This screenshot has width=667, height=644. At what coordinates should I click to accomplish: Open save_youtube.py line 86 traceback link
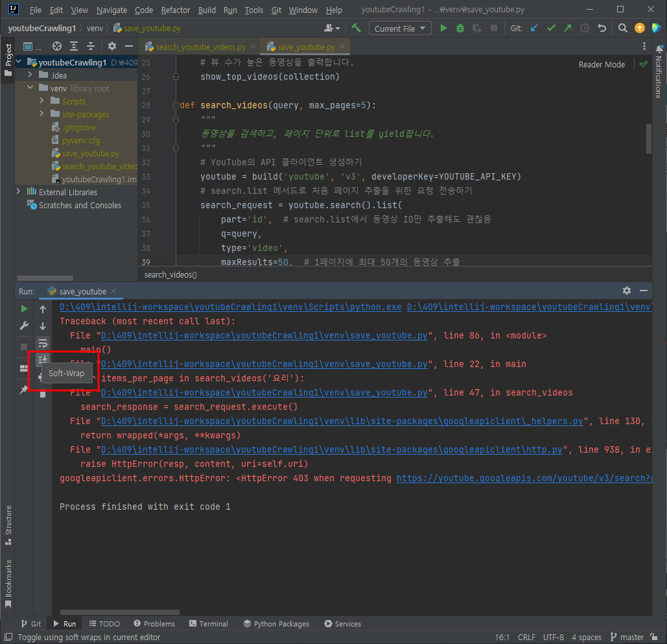click(264, 335)
